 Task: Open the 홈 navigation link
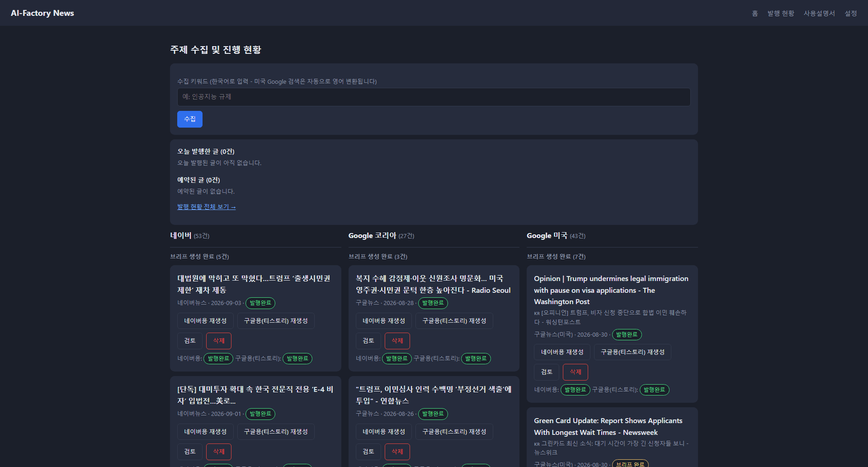755,14
